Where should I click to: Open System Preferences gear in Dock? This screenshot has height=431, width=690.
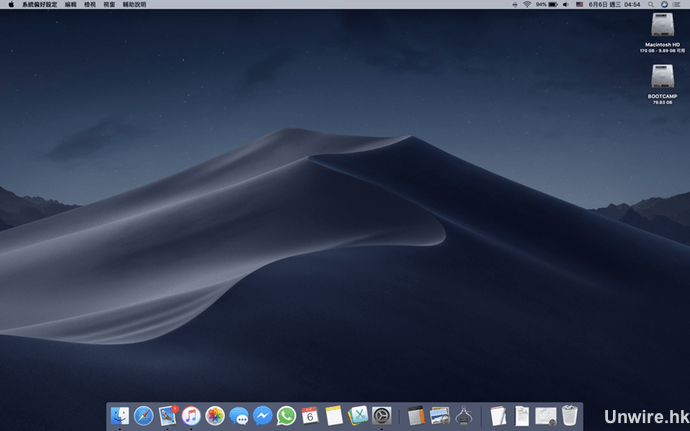point(382,416)
